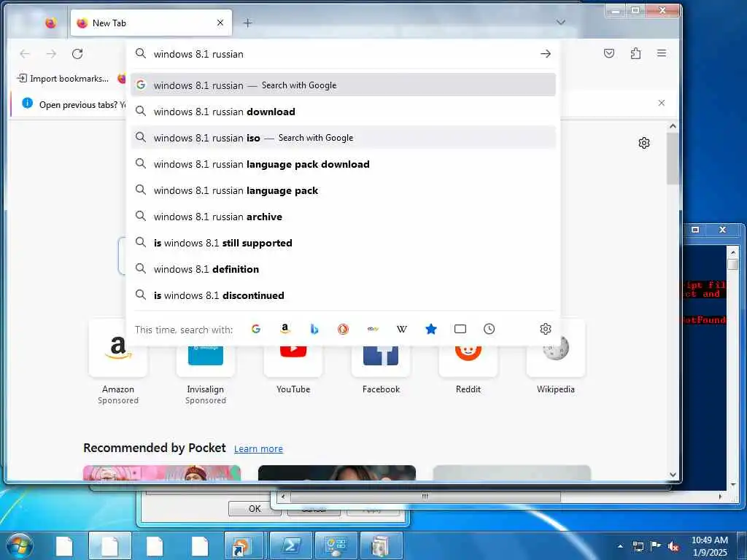The height and width of the screenshot is (560, 747).
Task: Click the Go arrow in the address bar
Action: pos(546,54)
